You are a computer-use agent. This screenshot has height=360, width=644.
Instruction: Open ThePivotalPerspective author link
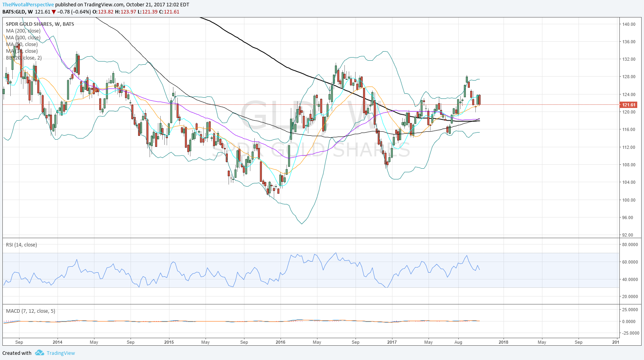pos(28,5)
